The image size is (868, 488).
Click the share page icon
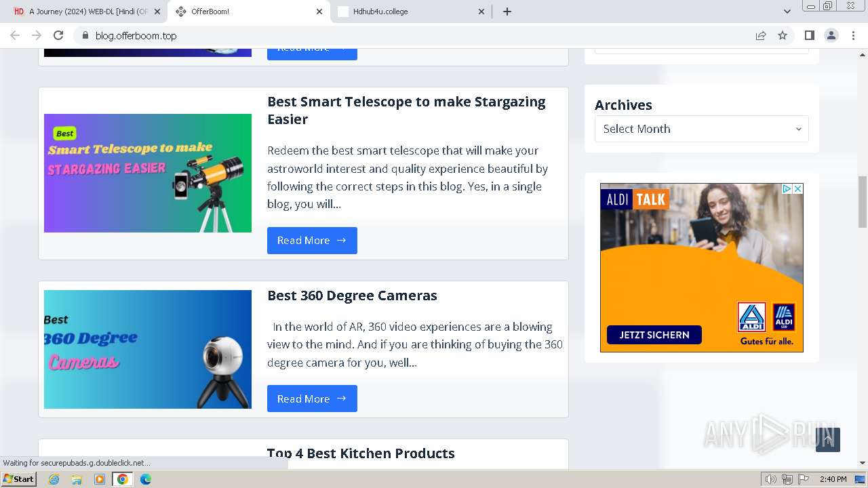pyautogui.click(x=761, y=35)
